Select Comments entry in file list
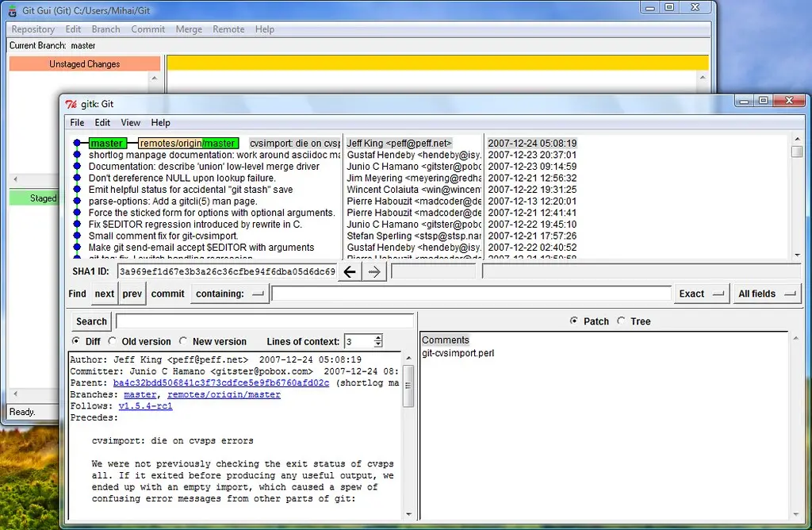This screenshot has height=530, width=812. 446,340
